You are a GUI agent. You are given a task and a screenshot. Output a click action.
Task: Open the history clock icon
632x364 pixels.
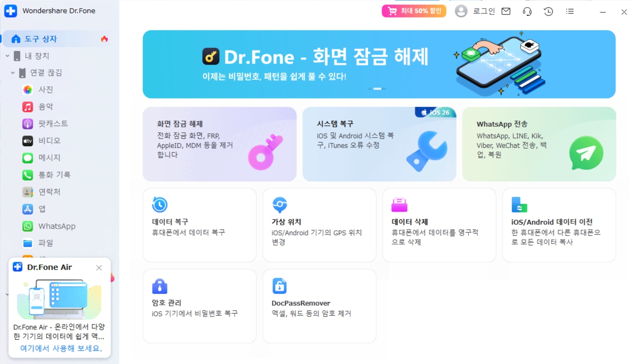(549, 11)
